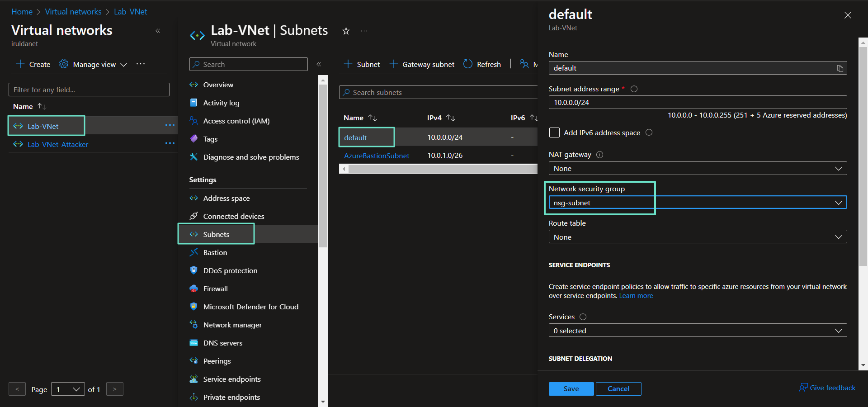Show info tooltip for NAT gateway

(x=599, y=155)
